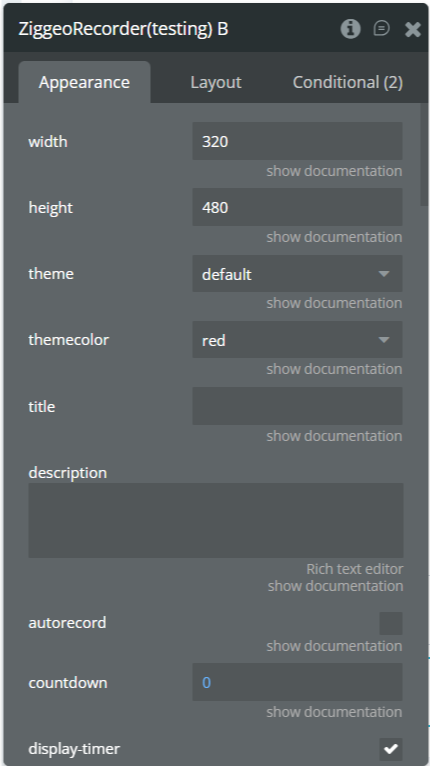Open the theme dropdown showing default
The height and width of the screenshot is (766, 430).
(x=297, y=274)
